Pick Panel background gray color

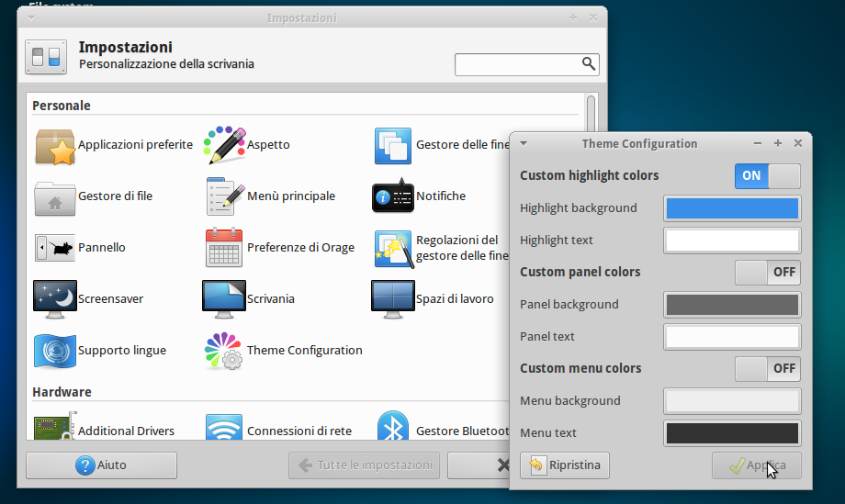[x=732, y=305]
